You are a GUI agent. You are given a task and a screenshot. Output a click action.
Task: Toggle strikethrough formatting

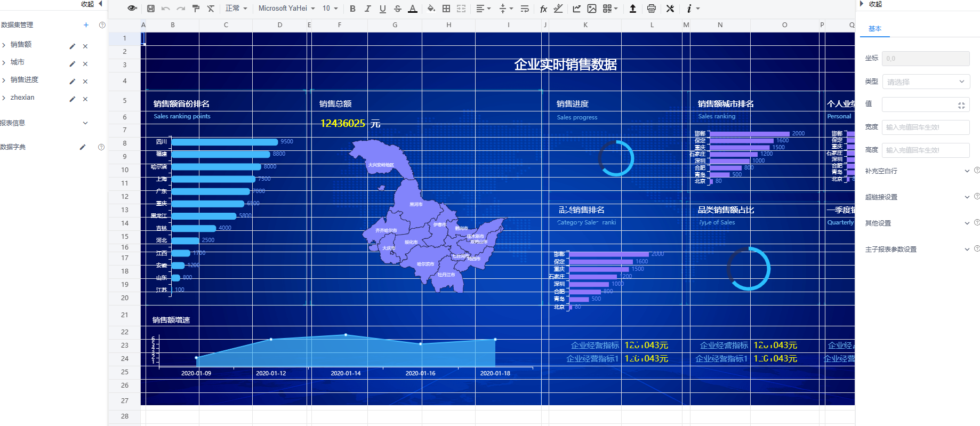[397, 9]
